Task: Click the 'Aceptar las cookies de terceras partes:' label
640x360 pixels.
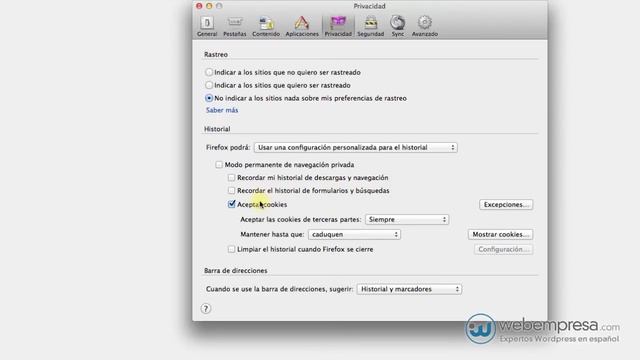Action: click(301, 220)
